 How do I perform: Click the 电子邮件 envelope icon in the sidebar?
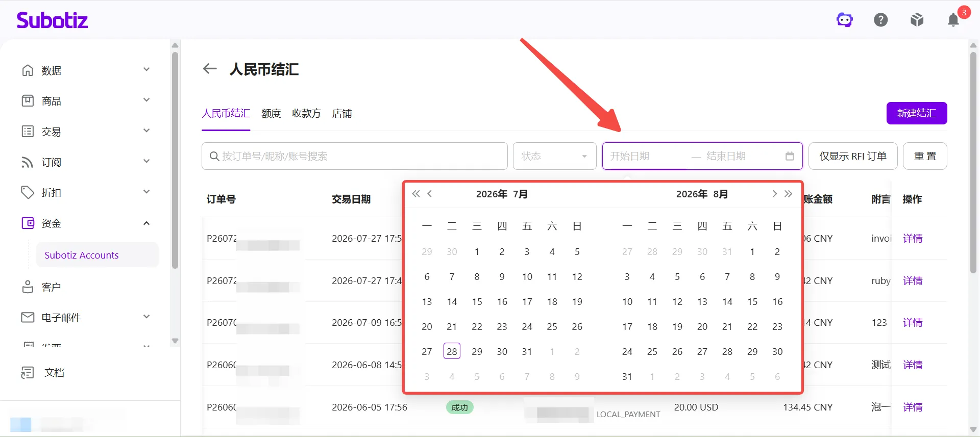pos(28,317)
